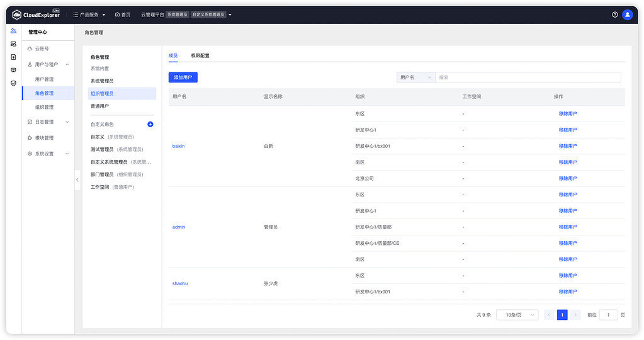Select 用户管理 in the sidebar menu
The image size is (644, 340).
pos(44,79)
